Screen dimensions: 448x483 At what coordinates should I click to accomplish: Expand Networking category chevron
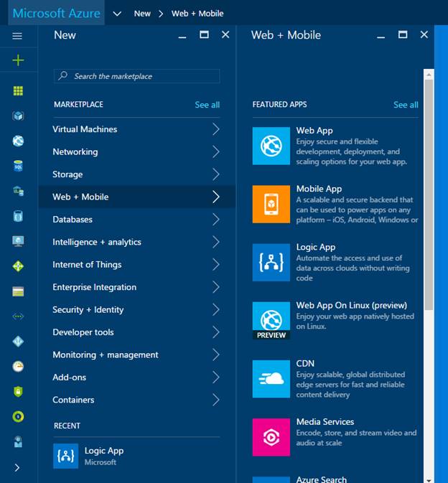(216, 151)
